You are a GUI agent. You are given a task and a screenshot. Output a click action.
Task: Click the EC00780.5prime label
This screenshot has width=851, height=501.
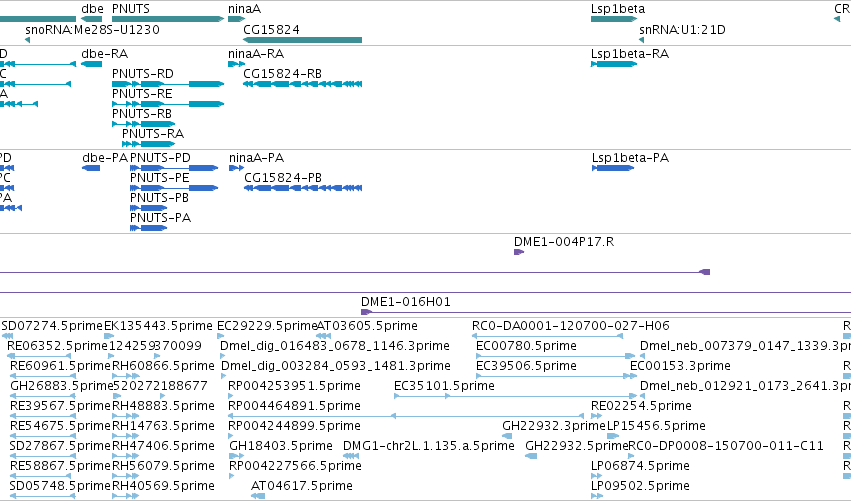pyautogui.click(x=526, y=346)
